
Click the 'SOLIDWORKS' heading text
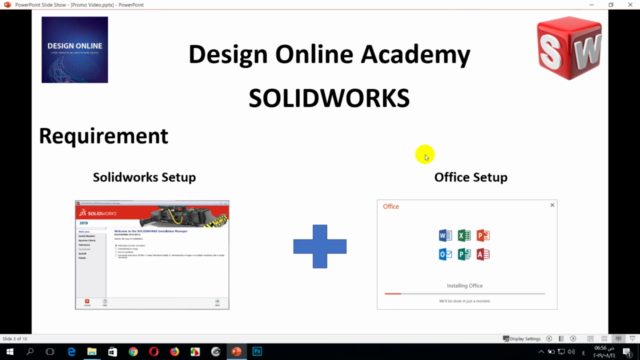(x=329, y=98)
